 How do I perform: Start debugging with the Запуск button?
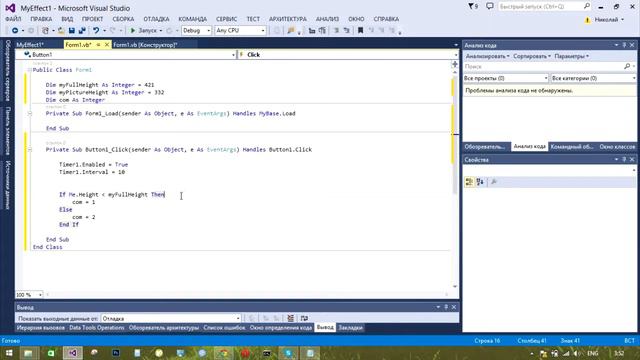[144, 31]
